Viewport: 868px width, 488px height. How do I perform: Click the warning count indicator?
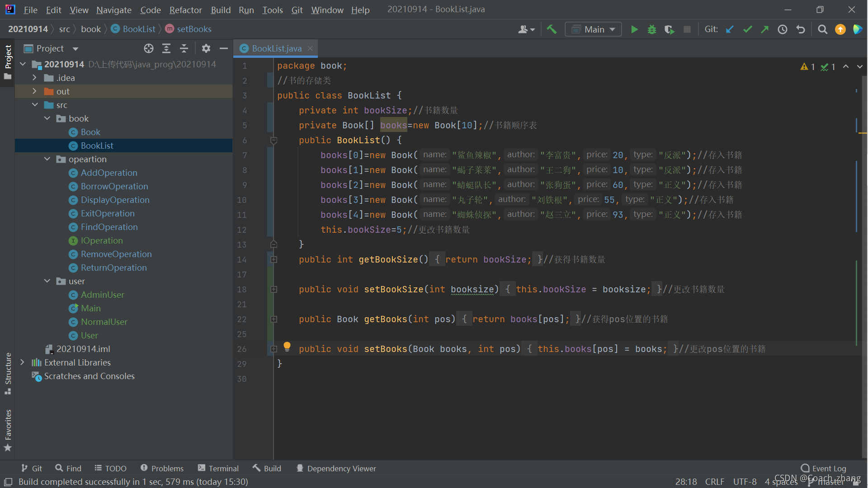pos(808,67)
